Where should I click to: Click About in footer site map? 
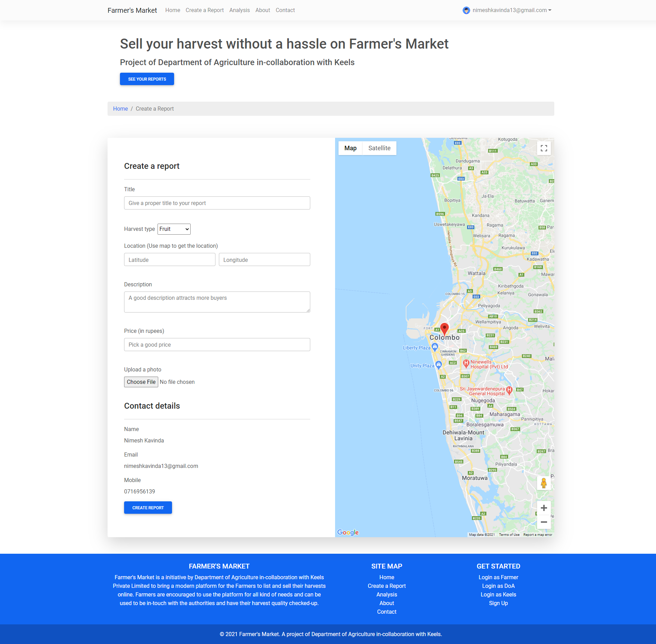coord(387,603)
